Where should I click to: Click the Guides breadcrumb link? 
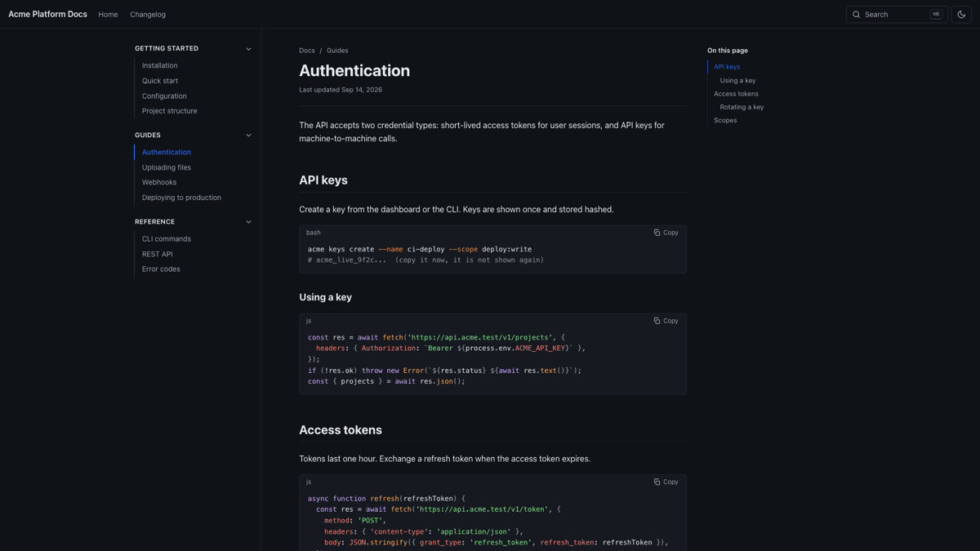(x=337, y=51)
